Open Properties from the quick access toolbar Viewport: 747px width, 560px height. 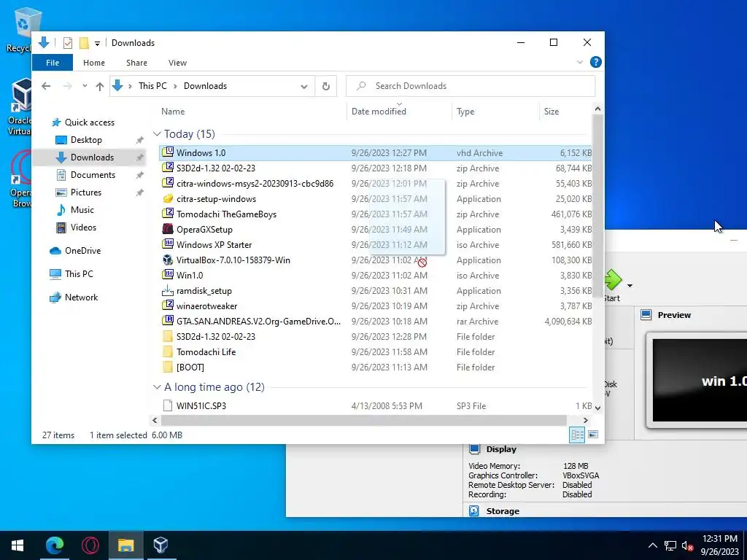point(68,43)
